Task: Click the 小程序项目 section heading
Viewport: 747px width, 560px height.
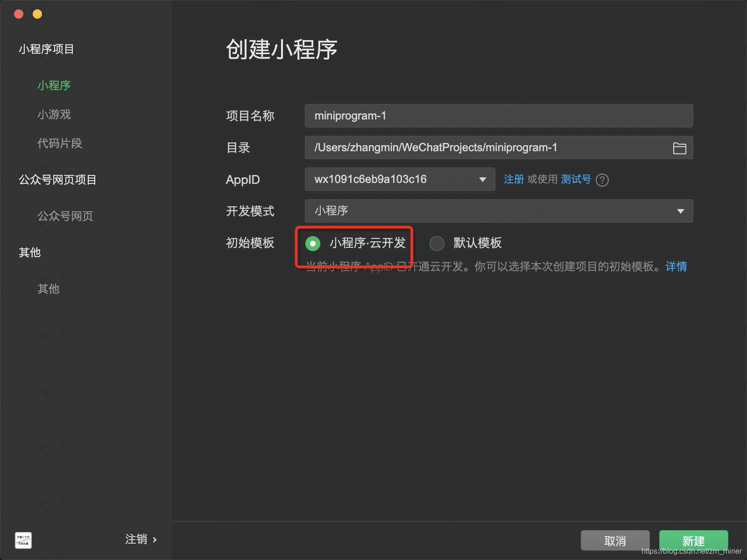Action: [x=47, y=49]
